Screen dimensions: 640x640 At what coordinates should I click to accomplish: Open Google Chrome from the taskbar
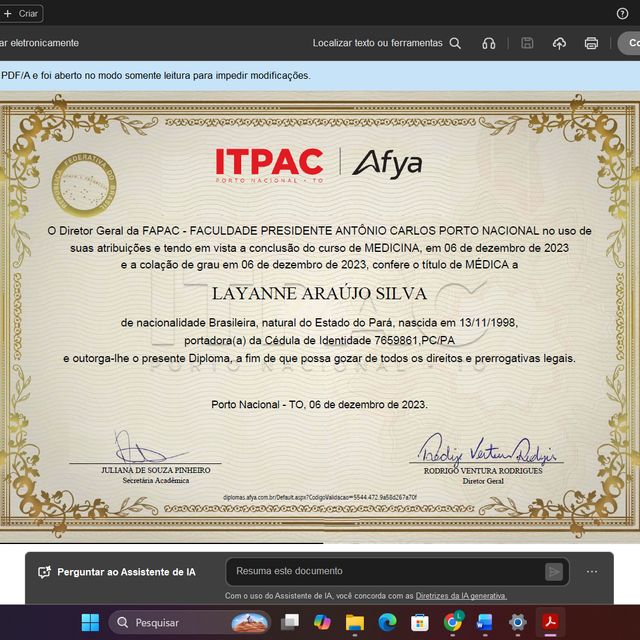click(x=452, y=622)
